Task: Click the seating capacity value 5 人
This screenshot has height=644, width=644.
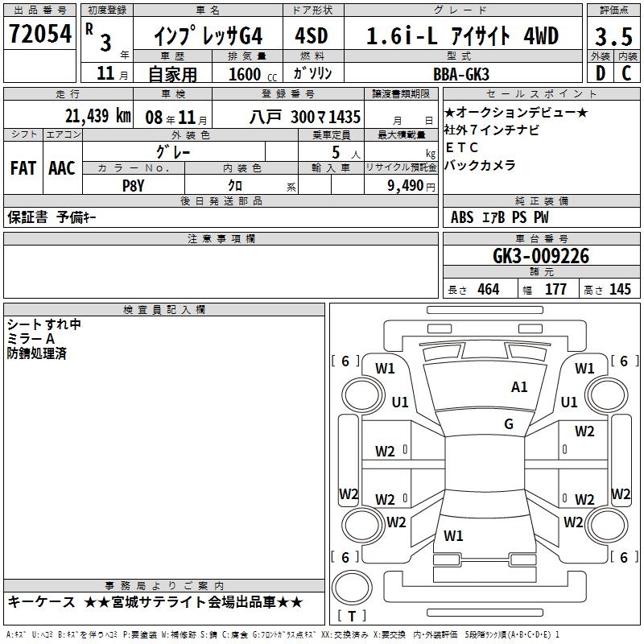Action: coord(345,152)
